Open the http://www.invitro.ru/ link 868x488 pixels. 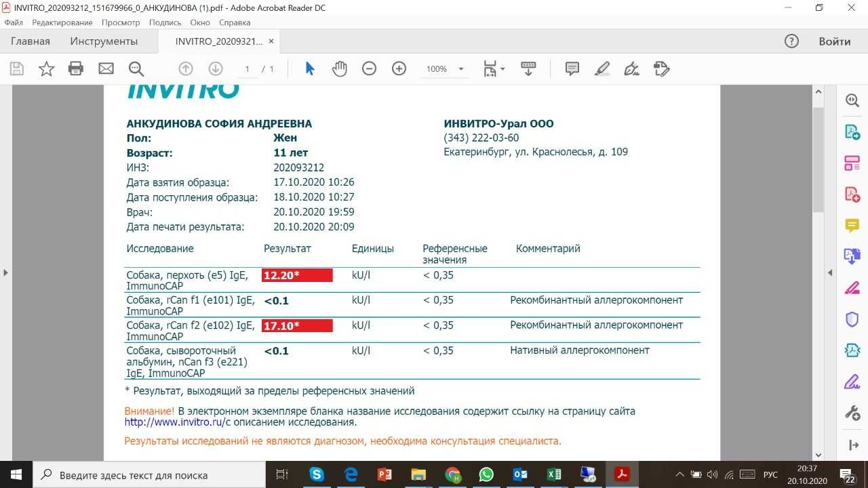(175, 422)
